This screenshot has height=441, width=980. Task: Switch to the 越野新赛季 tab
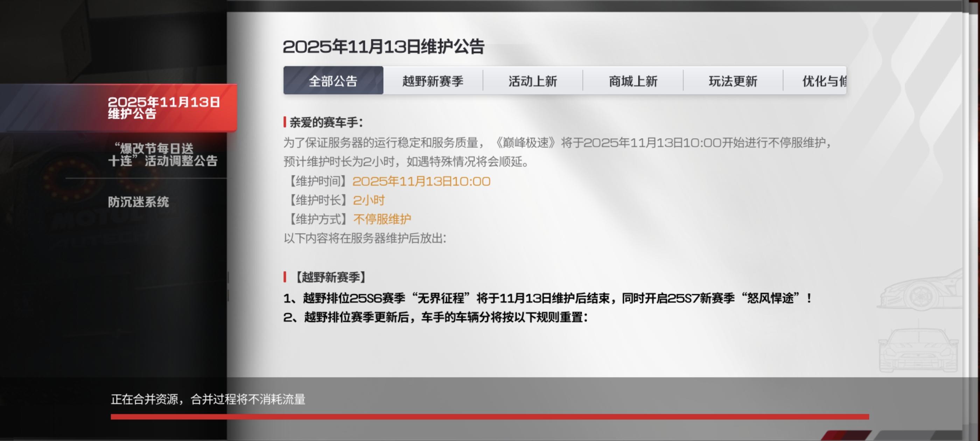point(433,80)
